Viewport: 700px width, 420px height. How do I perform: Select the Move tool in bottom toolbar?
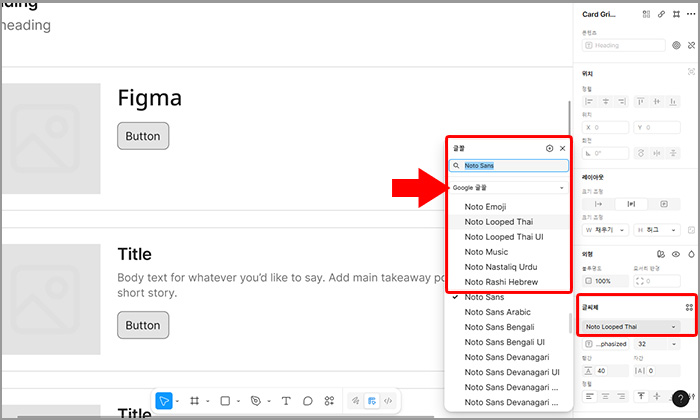point(164,400)
